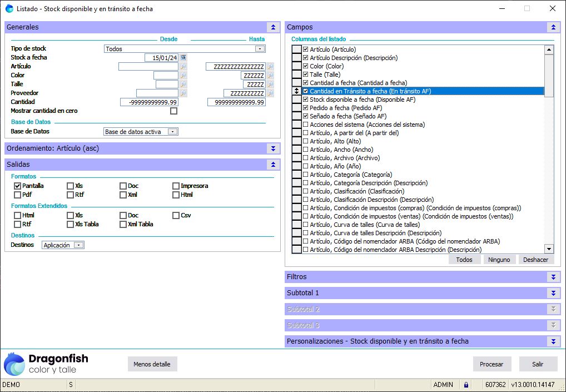Click the Ninguno button
The width and height of the screenshot is (566, 392).
[499, 260]
